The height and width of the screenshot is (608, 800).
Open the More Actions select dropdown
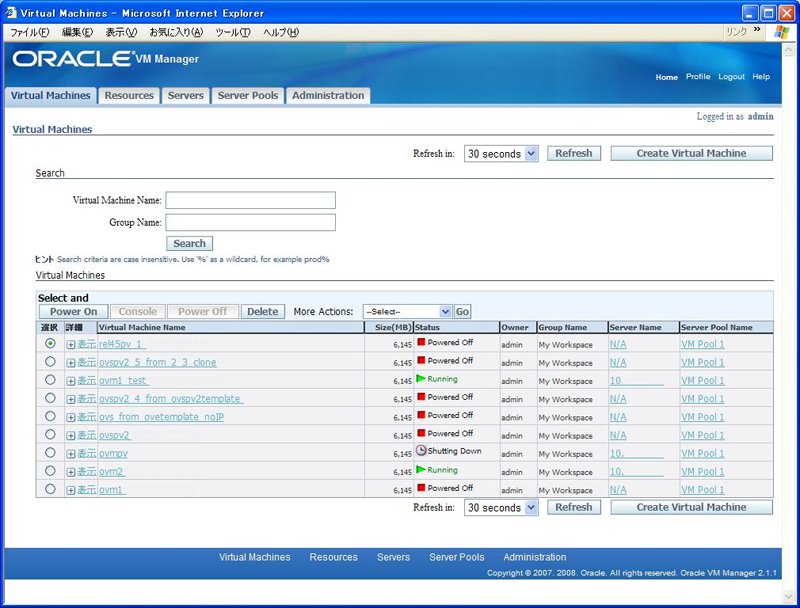[407, 312]
